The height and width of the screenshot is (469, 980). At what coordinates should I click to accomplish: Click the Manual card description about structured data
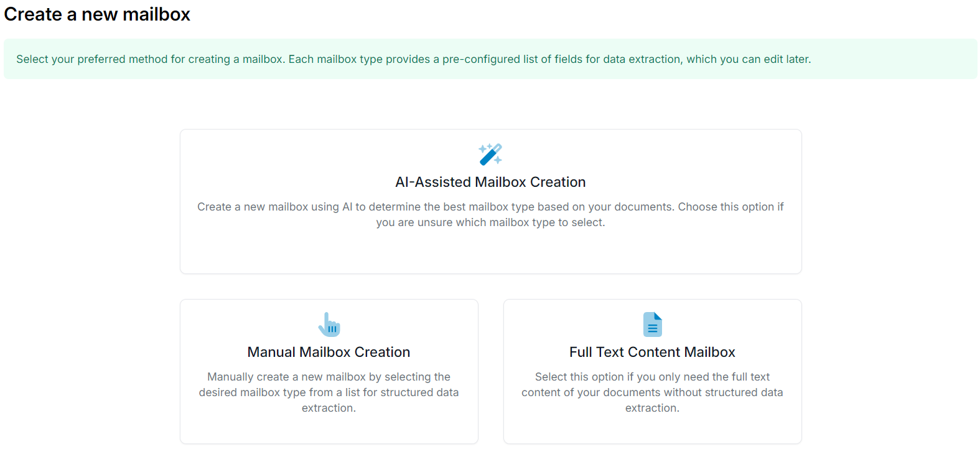point(329,392)
